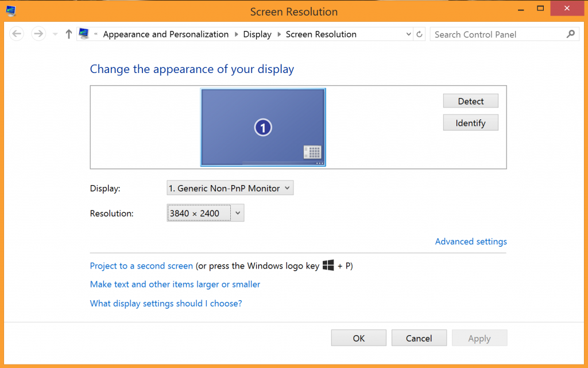
Task: Confirm with the OK button
Action: click(358, 338)
